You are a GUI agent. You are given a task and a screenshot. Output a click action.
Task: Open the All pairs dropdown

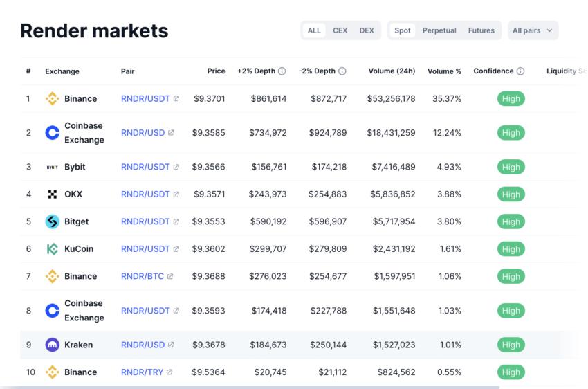[x=533, y=30]
